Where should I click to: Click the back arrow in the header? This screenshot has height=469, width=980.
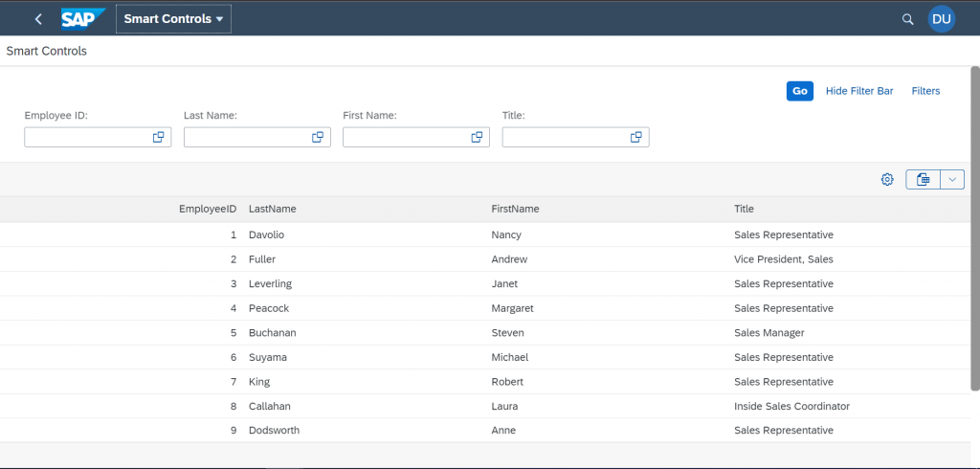(x=38, y=19)
